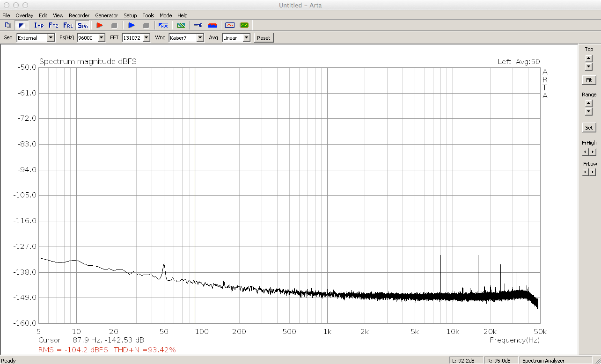Screen dimensions: 601x364
Task: Increase Range with the up arrow
Action: 589,103
